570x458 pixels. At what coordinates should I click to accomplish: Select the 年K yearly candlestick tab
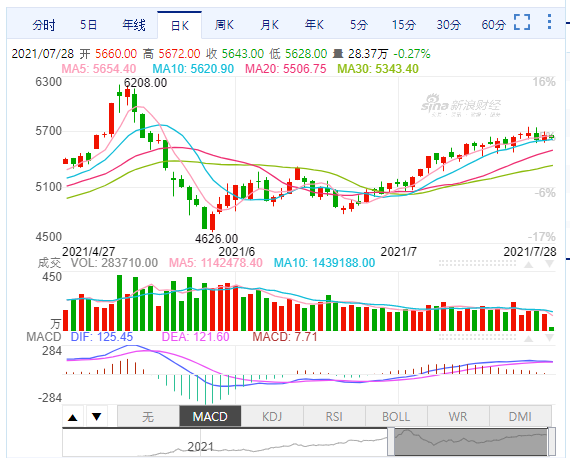314,25
